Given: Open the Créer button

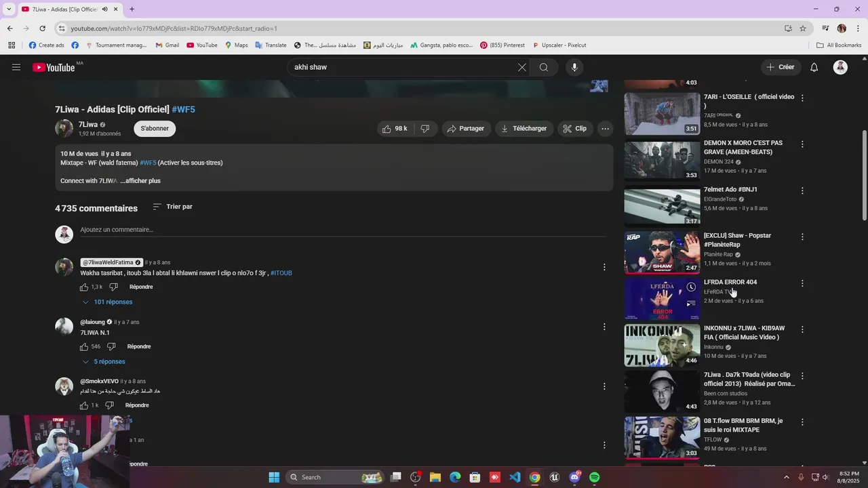Looking at the screenshot, I should click(781, 67).
